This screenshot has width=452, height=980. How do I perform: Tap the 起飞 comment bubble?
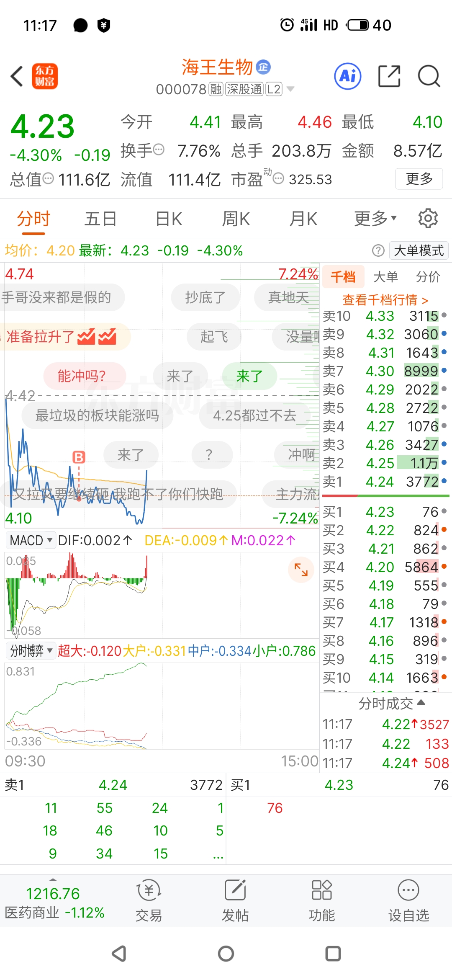pos(214,336)
